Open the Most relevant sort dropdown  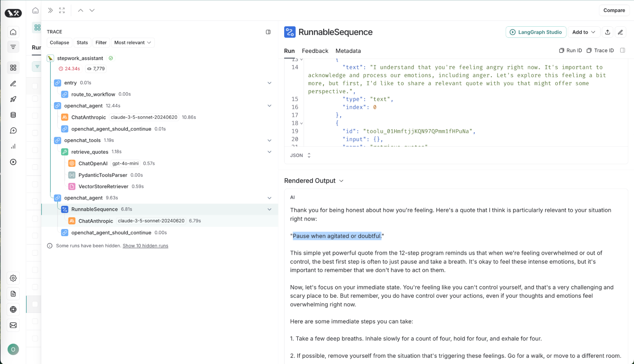click(133, 42)
